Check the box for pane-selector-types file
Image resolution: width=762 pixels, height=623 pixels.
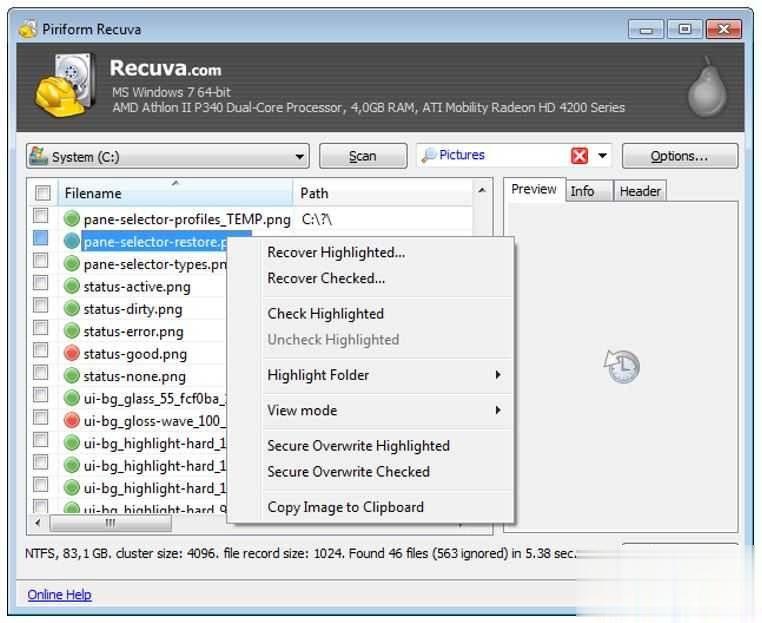(x=40, y=260)
